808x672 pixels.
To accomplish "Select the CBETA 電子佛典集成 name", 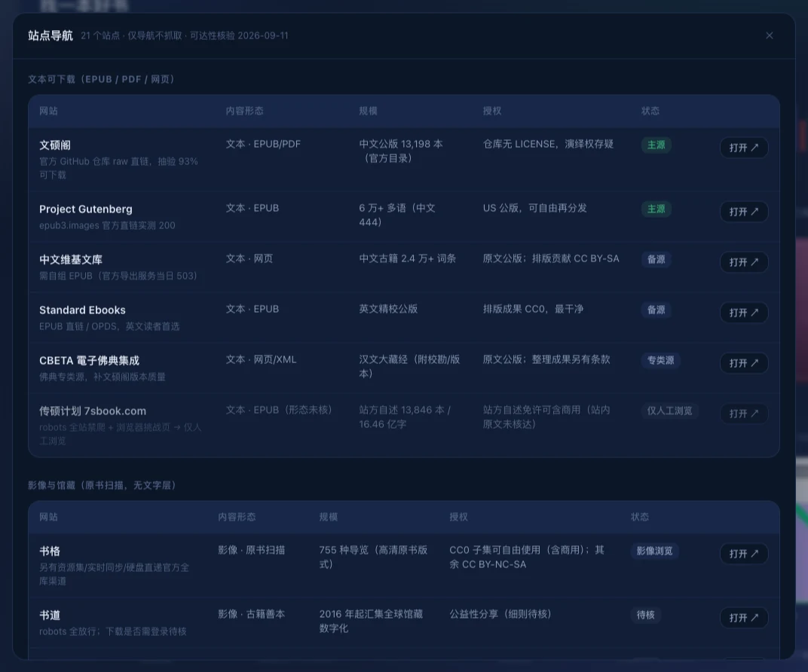I will pos(89,360).
